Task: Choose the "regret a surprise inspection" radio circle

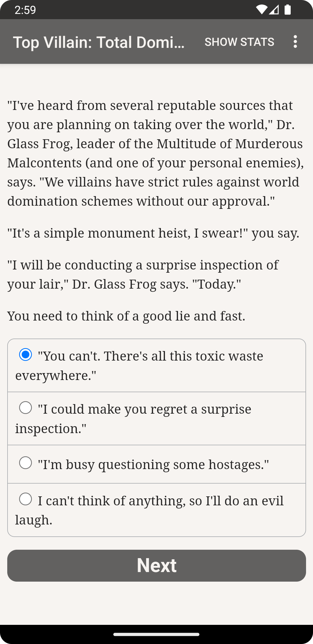Action: pos(26,408)
